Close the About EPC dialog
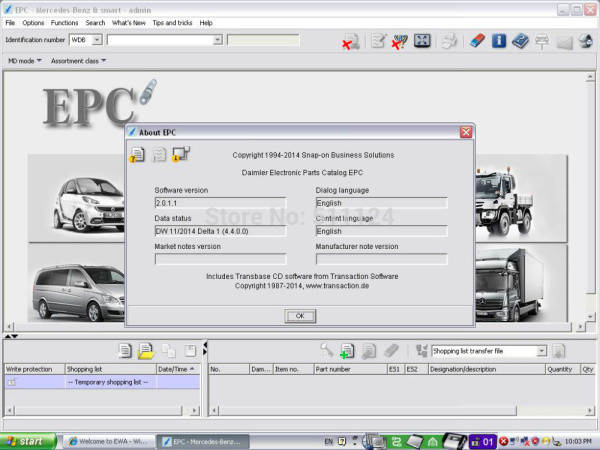 [466, 132]
